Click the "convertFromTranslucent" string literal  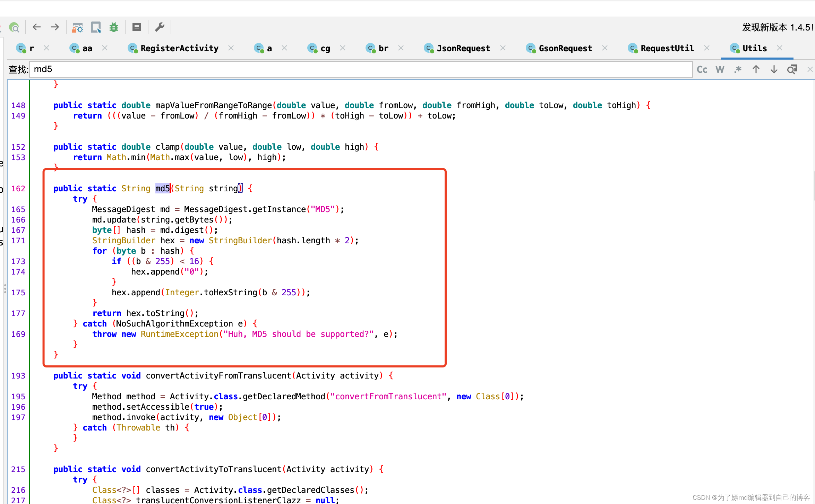[388, 397]
